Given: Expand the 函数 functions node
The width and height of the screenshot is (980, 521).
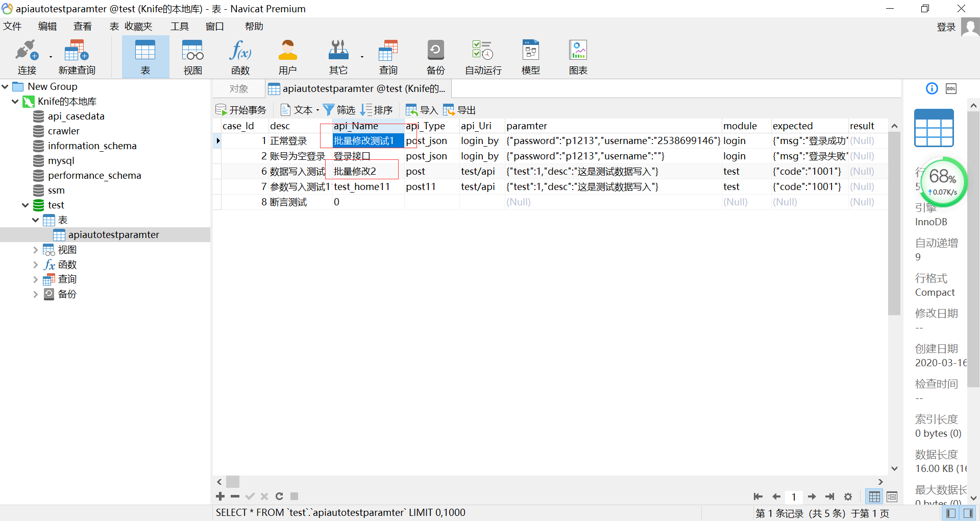Looking at the screenshot, I should coord(35,265).
